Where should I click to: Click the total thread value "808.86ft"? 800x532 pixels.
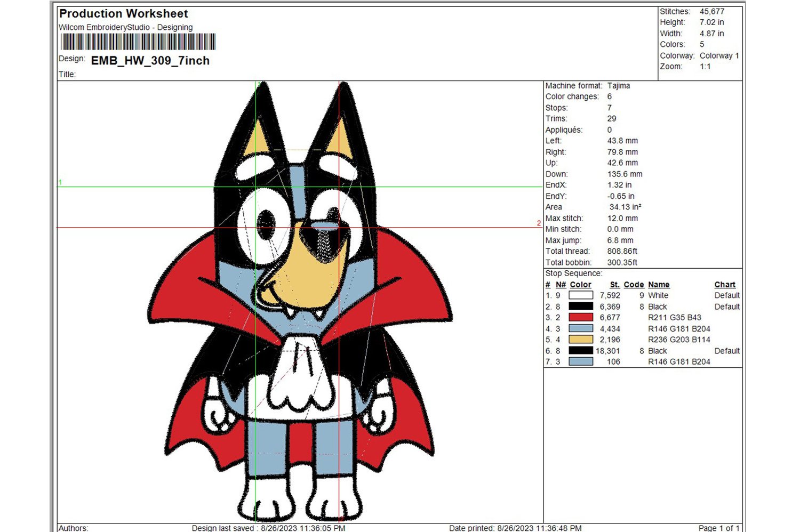tap(622, 251)
